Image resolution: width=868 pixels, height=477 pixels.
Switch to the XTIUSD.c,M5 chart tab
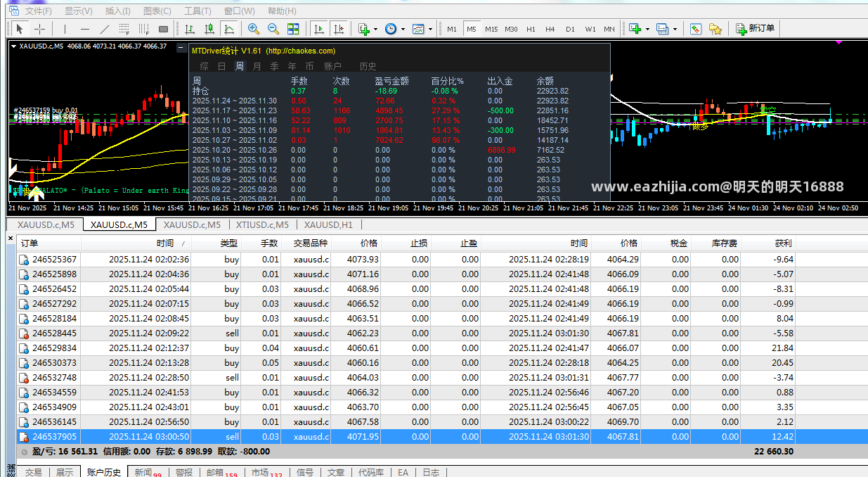pyautogui.click(x=261, y=225)
